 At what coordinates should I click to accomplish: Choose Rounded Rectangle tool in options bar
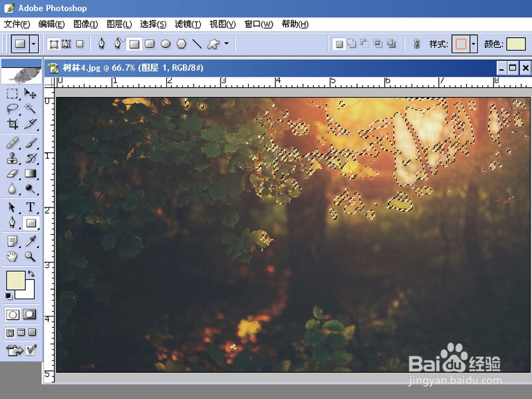pos(150,44)
